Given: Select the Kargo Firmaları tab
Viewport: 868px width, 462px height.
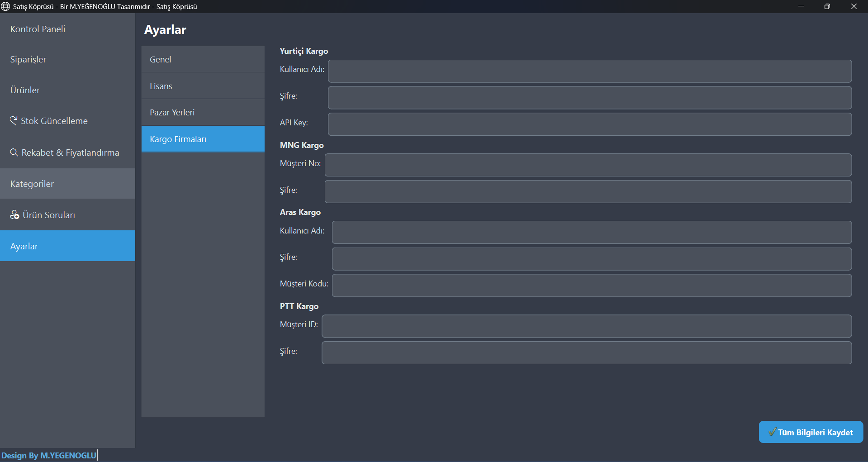Looking at the screenshot, I should (x=203, y=139).
